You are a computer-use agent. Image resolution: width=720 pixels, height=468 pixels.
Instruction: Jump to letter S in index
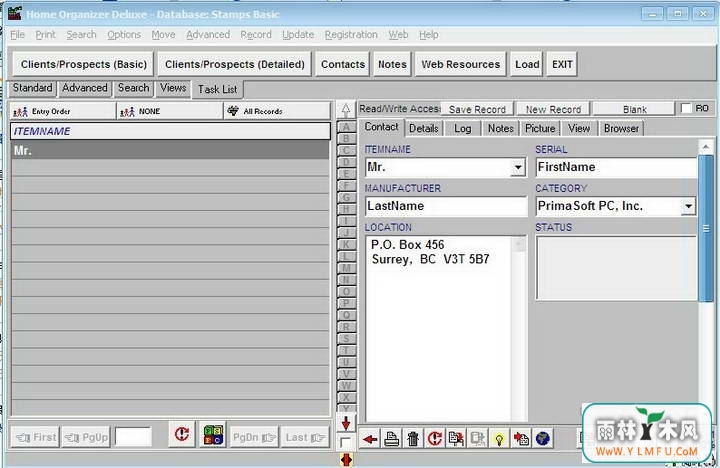[346, 338]
